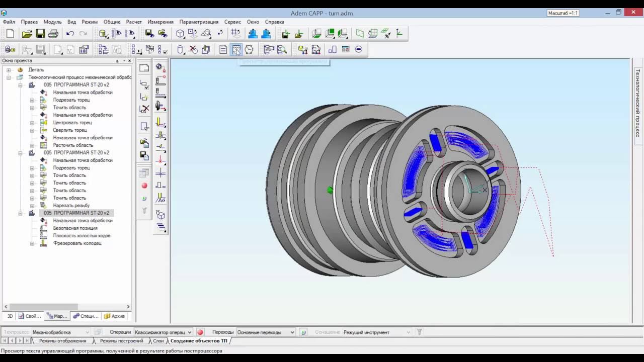The width and height of the screenshot is (644, 362).
Task: Expand the Фрезеровать колодец node
Action: click(32, 243)
